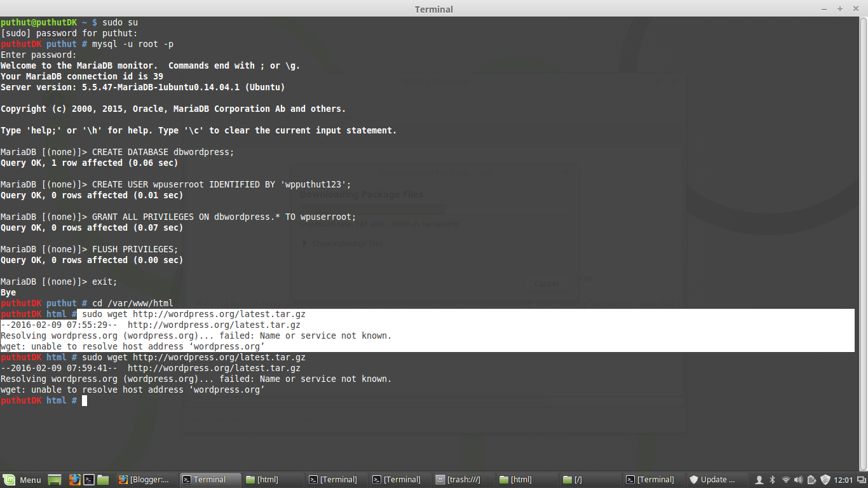Click the user account tray icon
The height and width of the screenshot is (488, 868).
[x=759, y=480]
